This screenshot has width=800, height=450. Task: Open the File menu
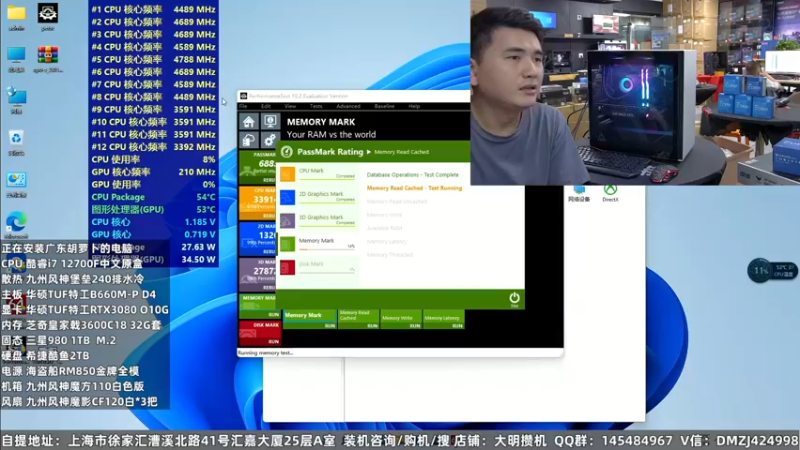click(243, 106)
